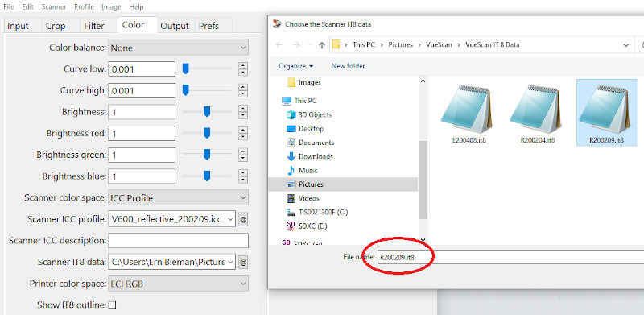Open the Edit menu
Viewport: 644px width, 315px height.
coord(27,7)
